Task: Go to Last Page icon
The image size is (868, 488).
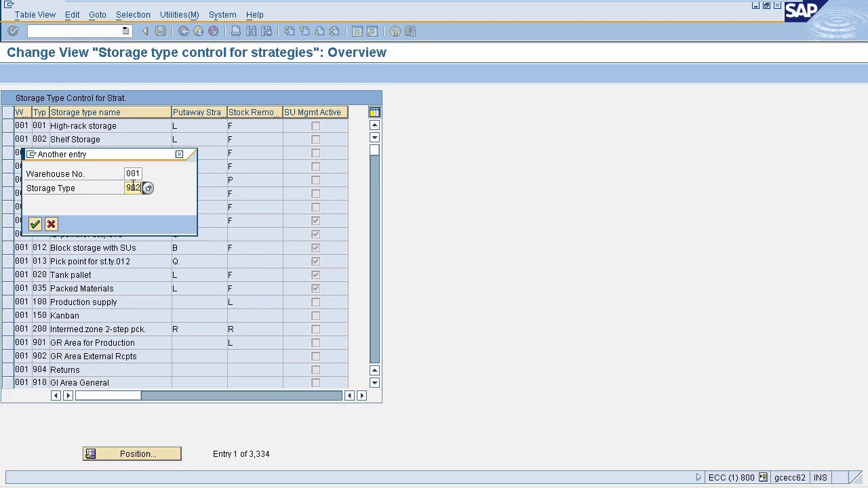Action: [334, 31]
